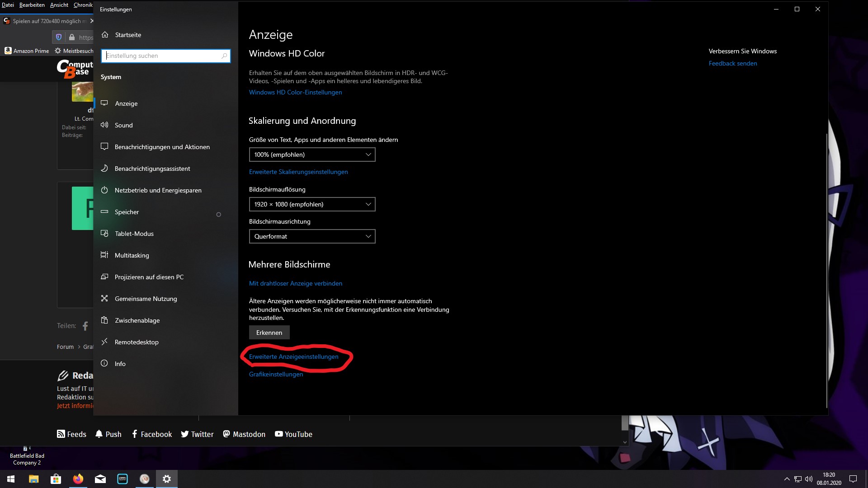Screen dimensions: 868x488
Task: Expand the Querformat orientation dropdown
Action: point(312,236)
